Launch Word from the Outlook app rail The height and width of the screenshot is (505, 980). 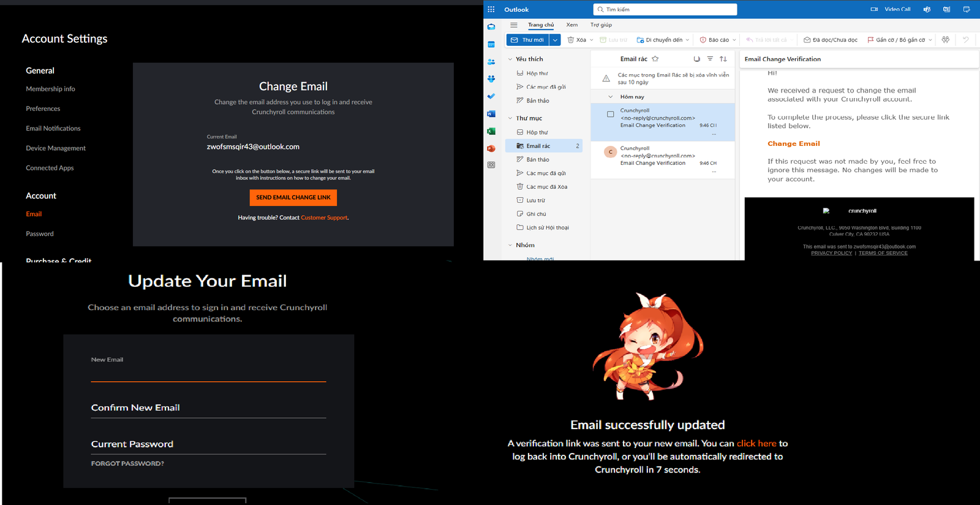point(491,114)
